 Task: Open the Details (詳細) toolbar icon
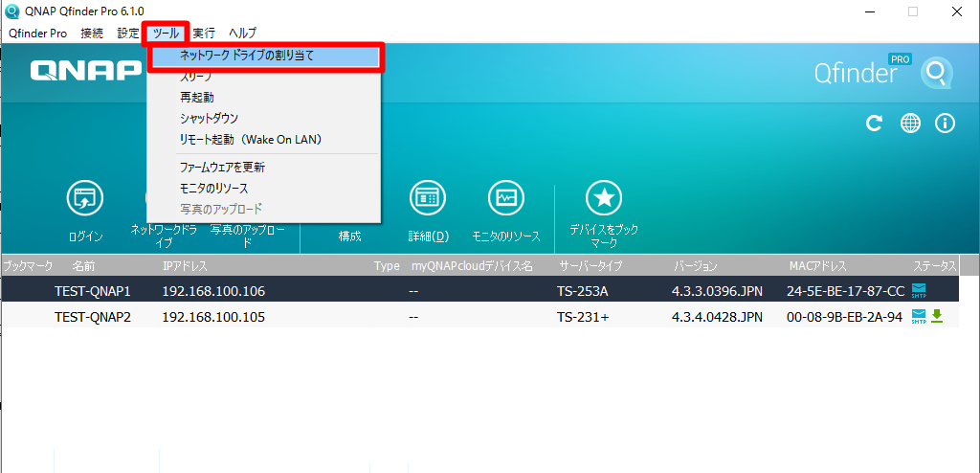428,198
